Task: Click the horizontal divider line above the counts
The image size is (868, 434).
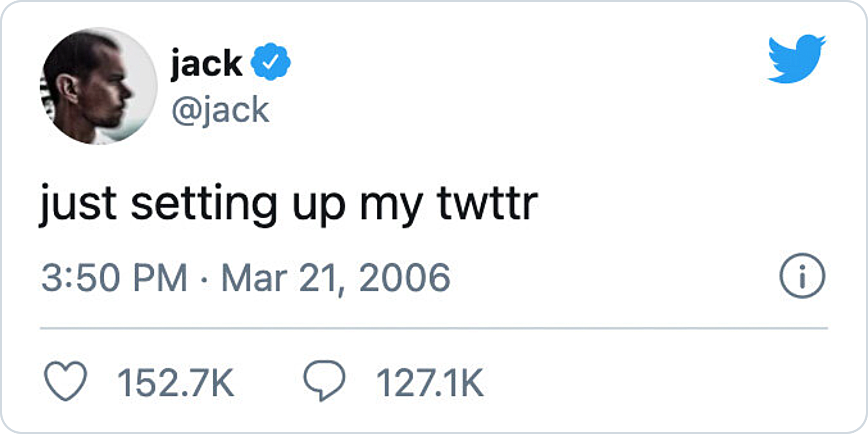Action: (434, 329)
